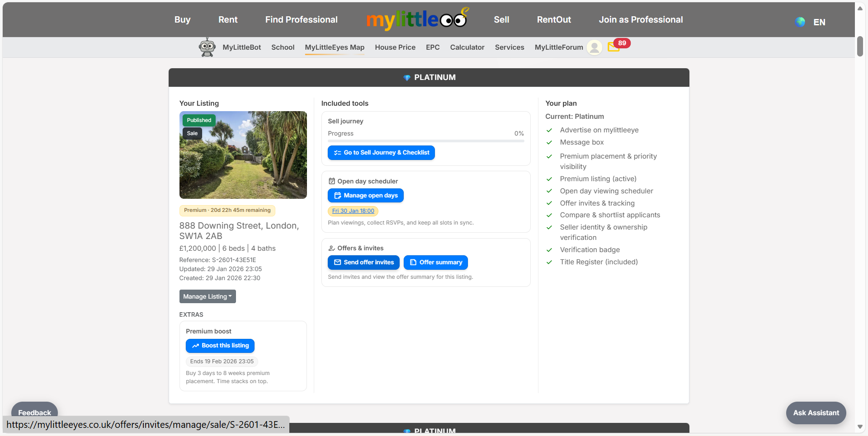Click the MyLittleBot robot icon
The width and height of the screenshot is (868, 436).
[207, 47]
